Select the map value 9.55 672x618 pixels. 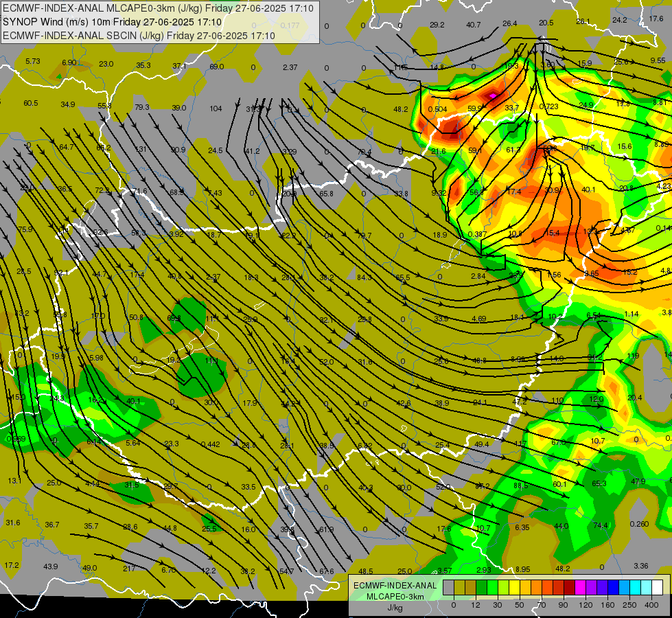pyautogui.click(x=658, y=60)
